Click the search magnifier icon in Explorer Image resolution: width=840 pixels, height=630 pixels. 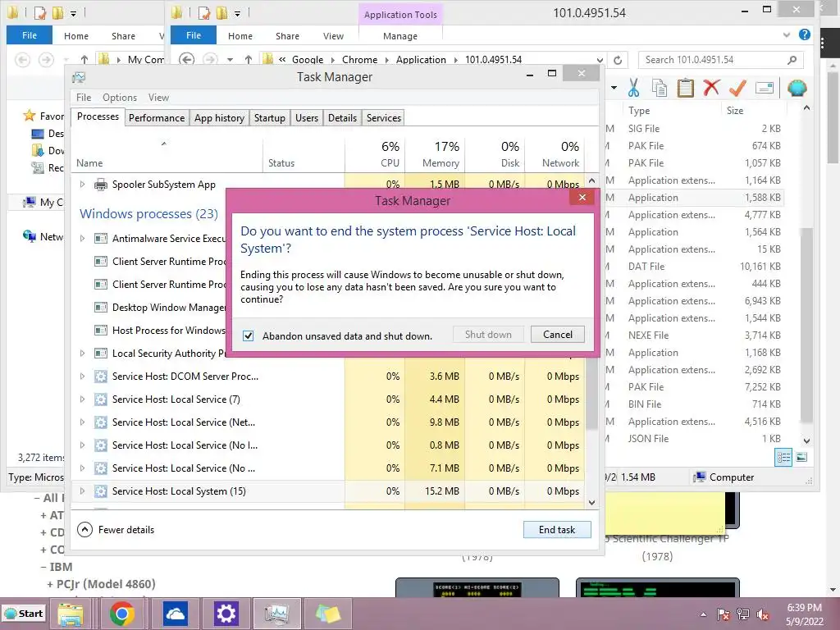click(x=792, y=60)
